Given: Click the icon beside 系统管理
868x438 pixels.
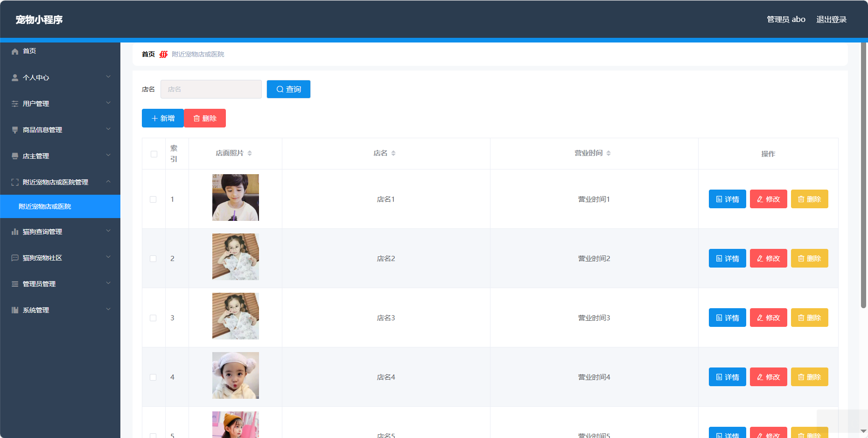Looking at the screenshot, I should point(15,310).
